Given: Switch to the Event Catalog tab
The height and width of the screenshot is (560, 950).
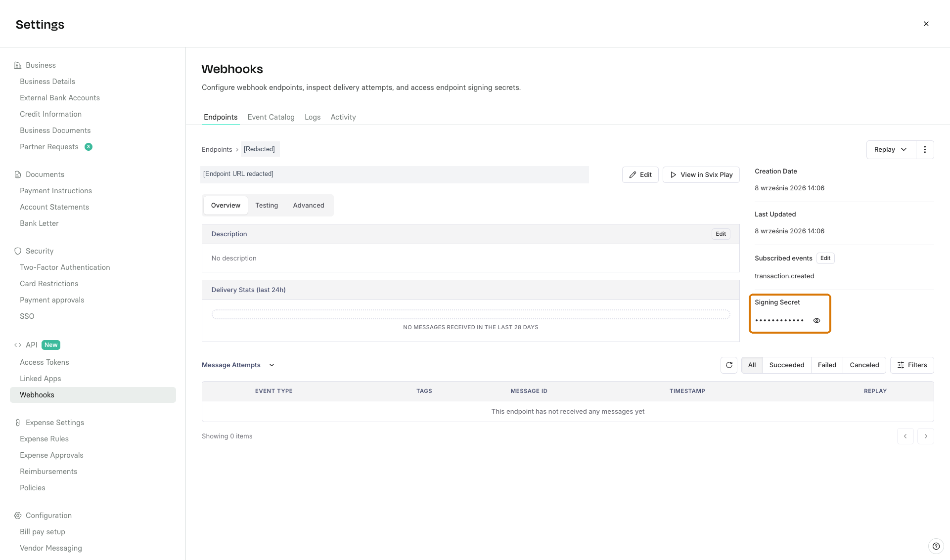Looking at the screenshot, I should (x=271, y=117).
